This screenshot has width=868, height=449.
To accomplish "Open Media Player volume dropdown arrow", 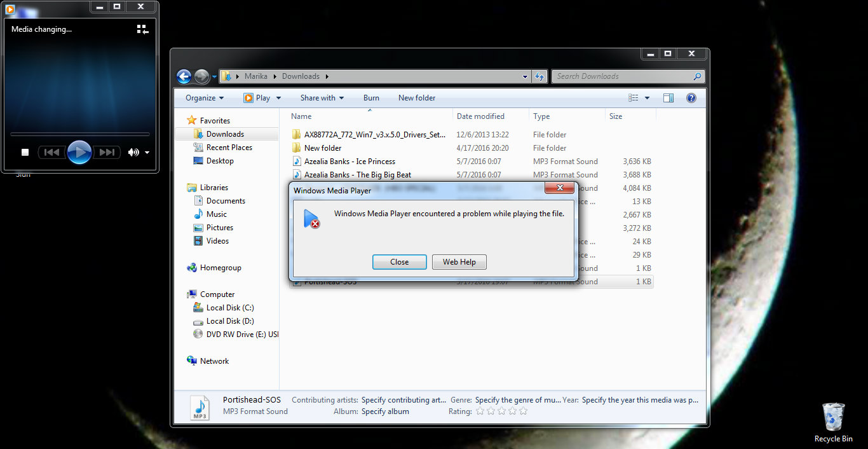I will (147, 153).
